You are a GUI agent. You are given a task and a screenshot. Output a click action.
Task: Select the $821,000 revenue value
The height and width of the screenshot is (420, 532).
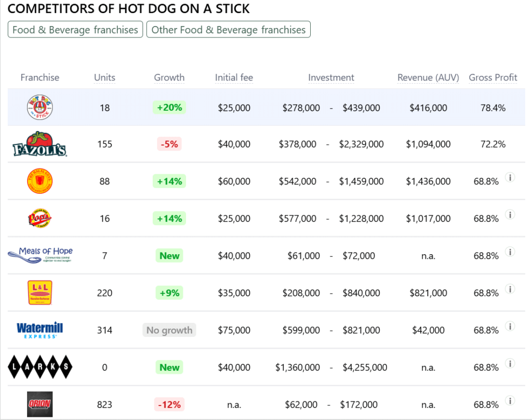point(428,293)
